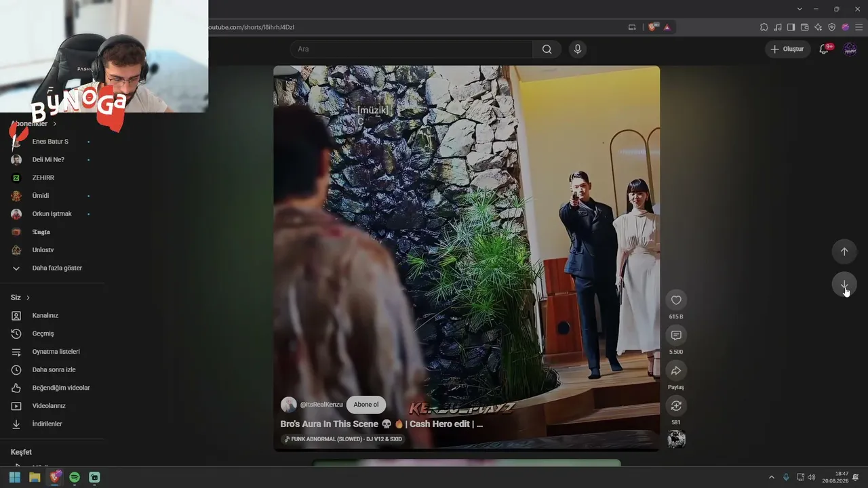Open the Brave VPN shield icon
Screen dimensions: 868x488
click(x=832, y=27)
